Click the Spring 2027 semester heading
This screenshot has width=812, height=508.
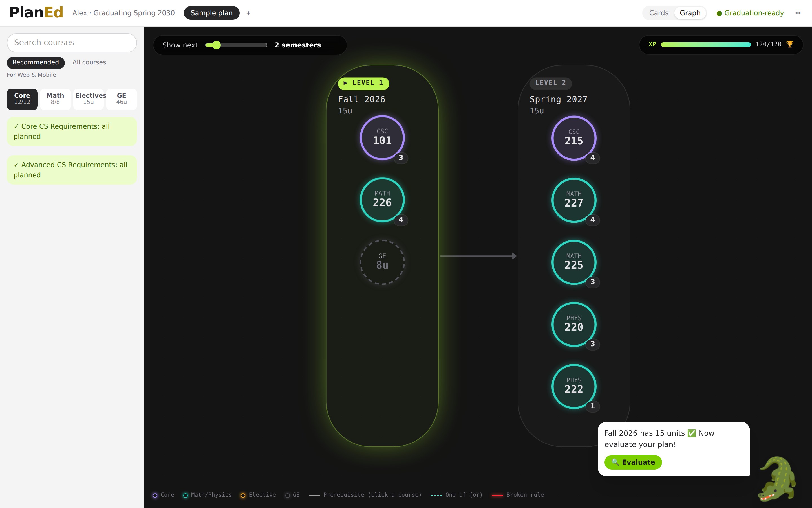pos(558,99)
